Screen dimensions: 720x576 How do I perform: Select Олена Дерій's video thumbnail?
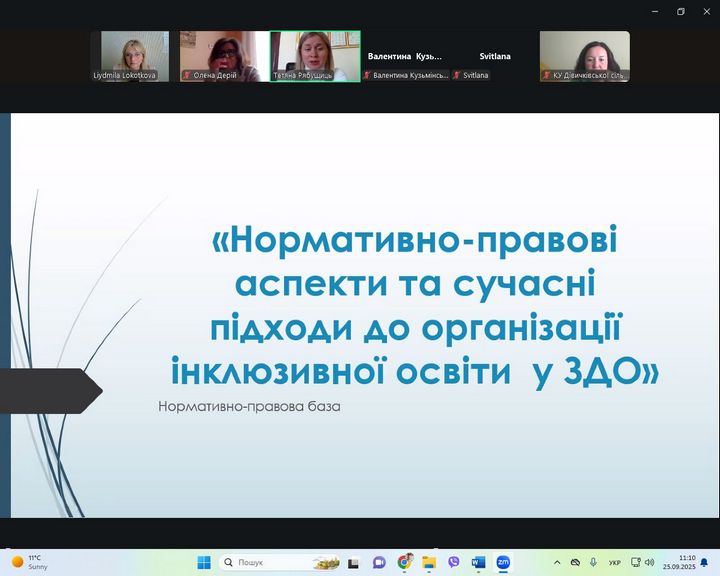[225, 56]
